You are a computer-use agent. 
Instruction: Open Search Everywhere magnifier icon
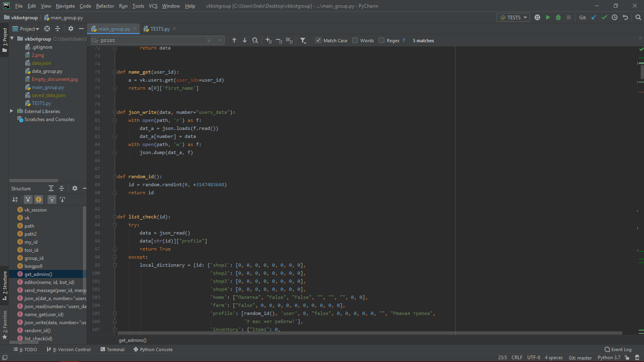point(638,17)
